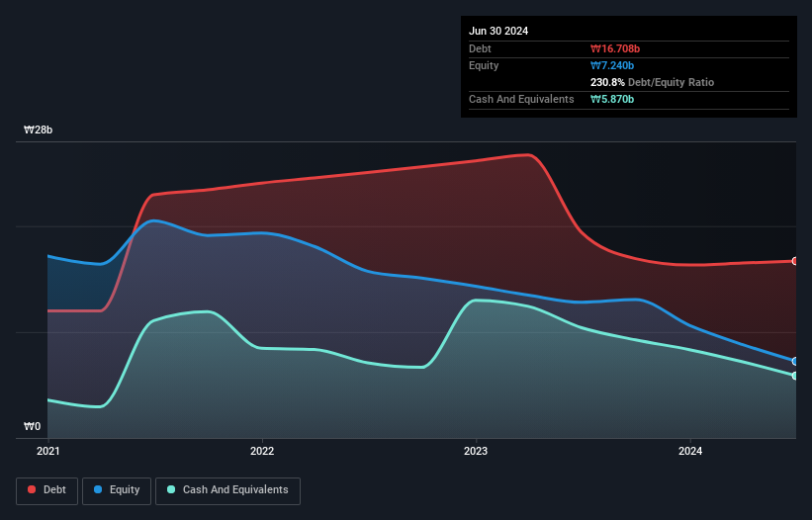Click the ₩5.870b cash value
Viewport: 812px width, 520px height.
612,99
